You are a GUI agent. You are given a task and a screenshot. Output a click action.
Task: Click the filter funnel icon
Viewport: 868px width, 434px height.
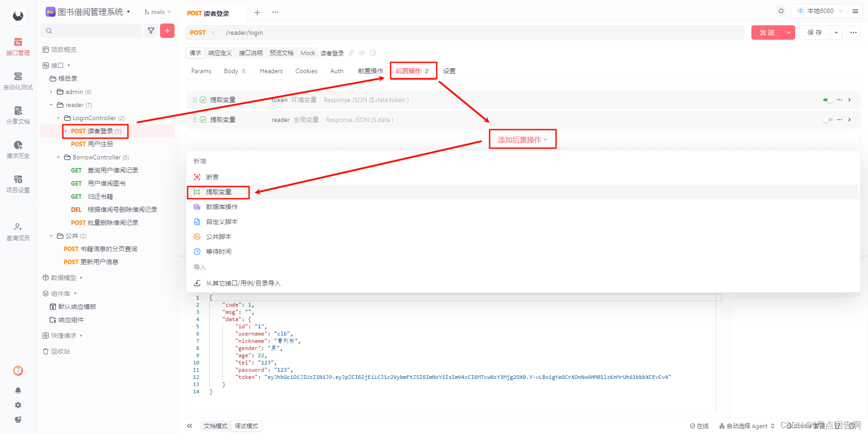(x=151, y=31)
